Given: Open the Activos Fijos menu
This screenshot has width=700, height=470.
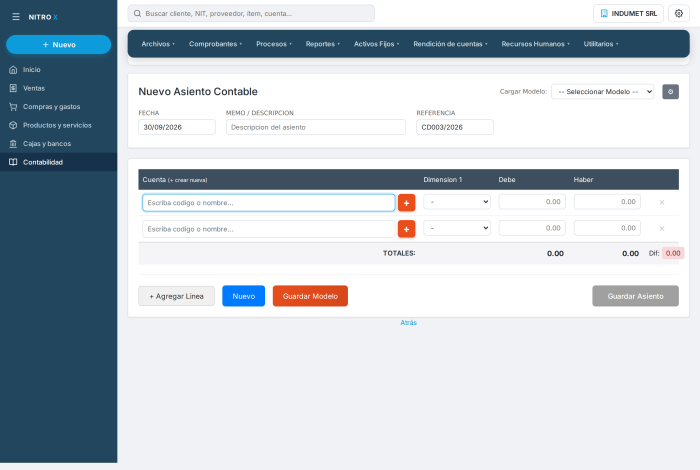Looking at the screenshot, I should [376, 44].
